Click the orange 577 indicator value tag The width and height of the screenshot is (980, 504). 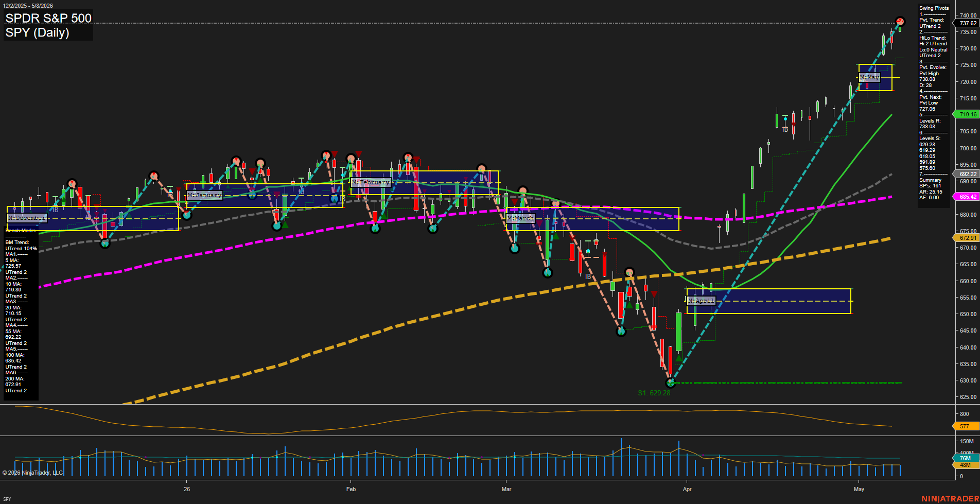966,426
